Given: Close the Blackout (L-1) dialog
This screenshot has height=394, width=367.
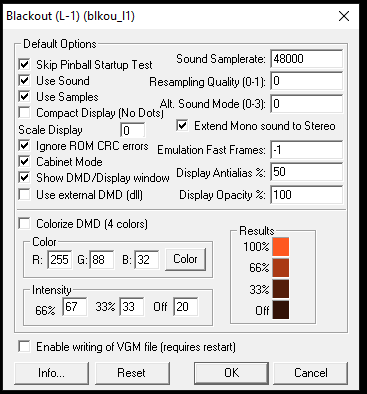Looking at the screenshot, I should click(344, 16).
